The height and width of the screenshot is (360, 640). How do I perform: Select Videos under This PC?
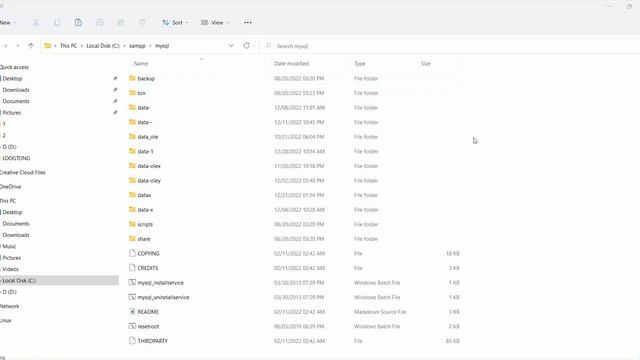click(11, 269)
